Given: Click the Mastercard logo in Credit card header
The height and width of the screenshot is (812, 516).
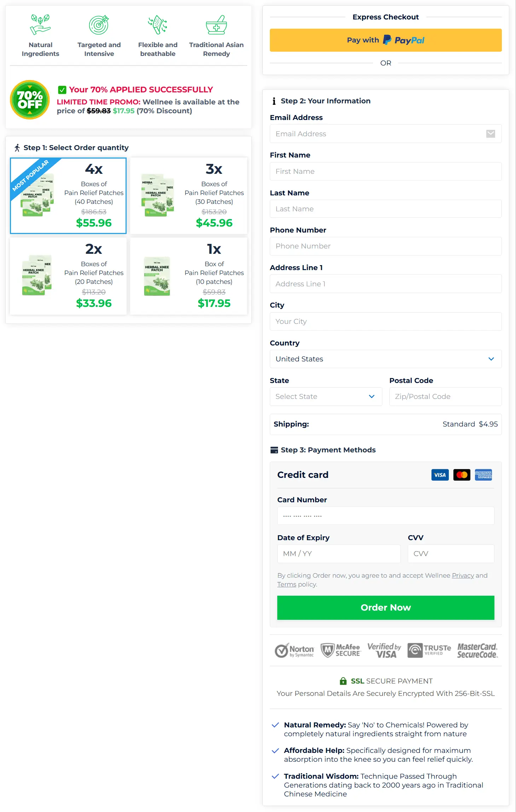Looking at the screenshot, I should (462, 475).
